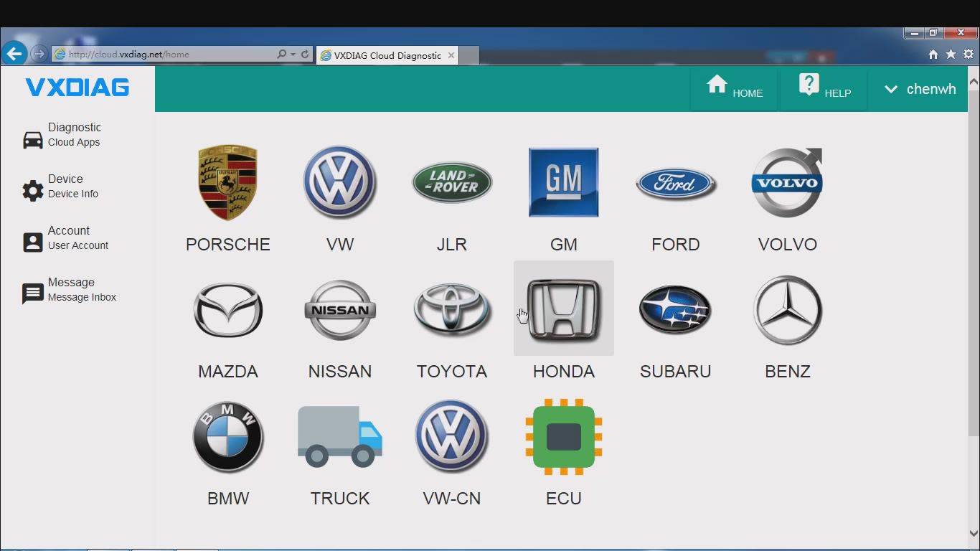Open the GM diagnostic icon

click(563, 182)
